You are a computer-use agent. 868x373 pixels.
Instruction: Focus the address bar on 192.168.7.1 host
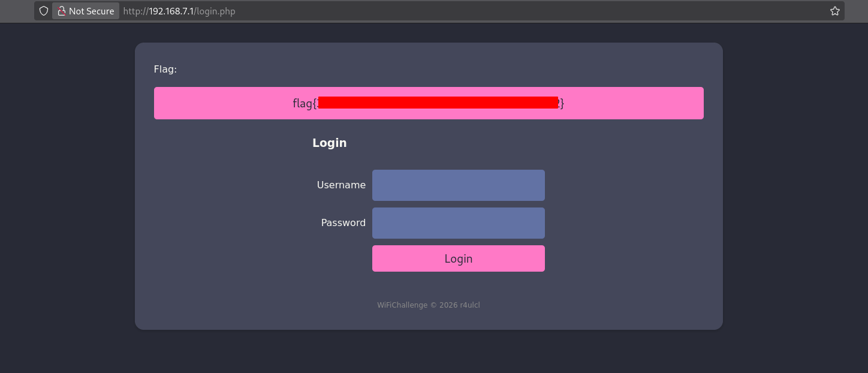tap(172, 11)
